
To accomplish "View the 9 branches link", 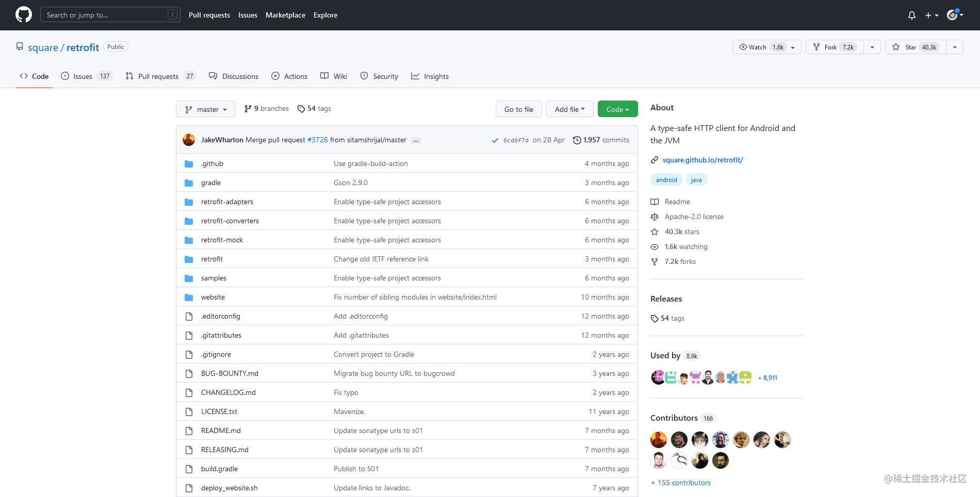I will click(x=267, y=109).
